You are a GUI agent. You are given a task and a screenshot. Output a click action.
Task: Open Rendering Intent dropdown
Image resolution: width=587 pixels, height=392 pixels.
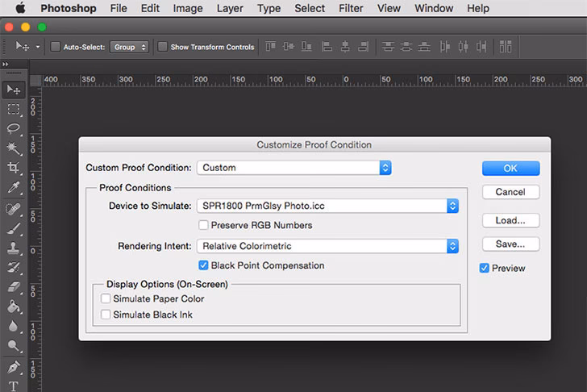pos(328,246)
